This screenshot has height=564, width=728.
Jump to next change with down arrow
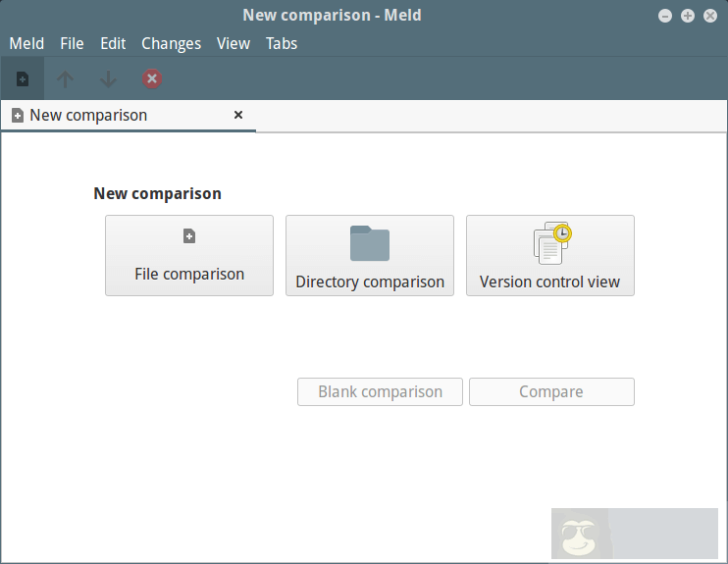coord(109,78)
